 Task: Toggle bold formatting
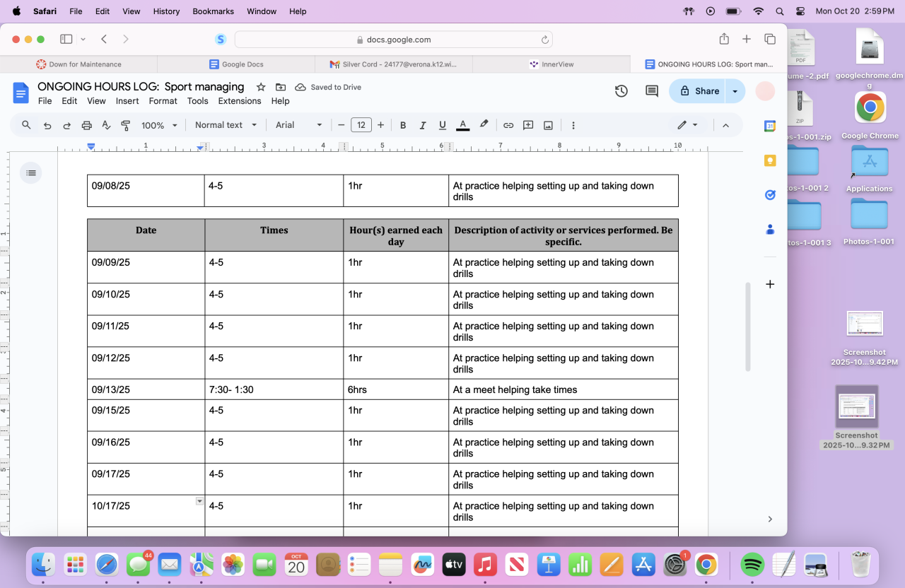pos(403,125)
